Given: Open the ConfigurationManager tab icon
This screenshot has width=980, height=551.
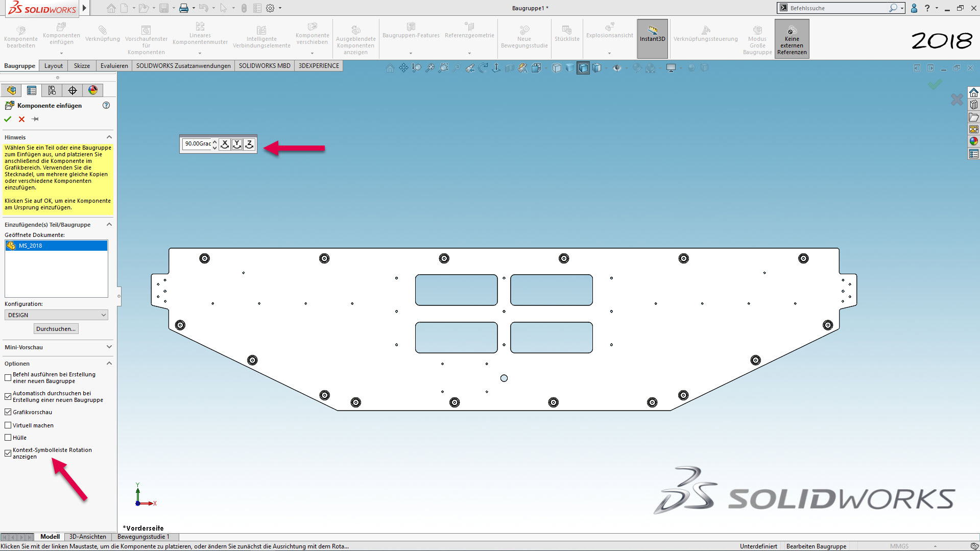Looking at the screenshot, I should pyautogui.click(x=52, y=90).
